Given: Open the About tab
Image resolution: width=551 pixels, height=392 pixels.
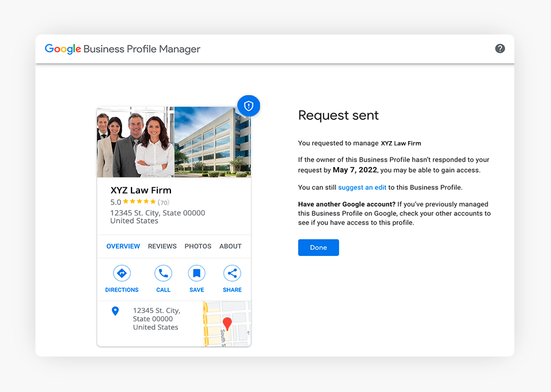Looking at the screenshot, I should tap(230, 246).
